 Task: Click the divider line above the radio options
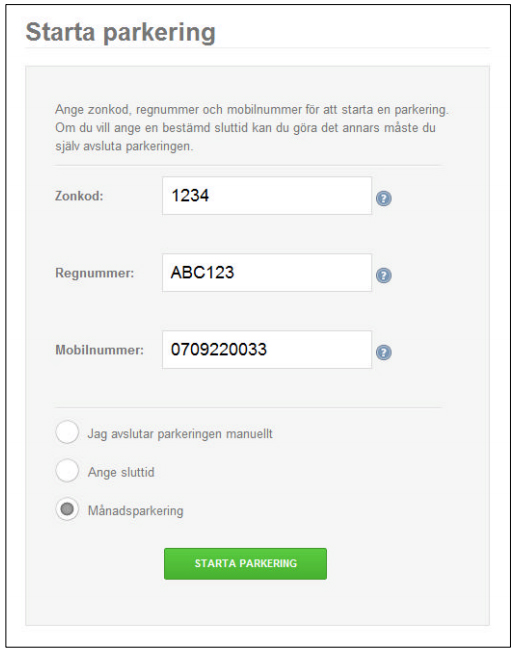pyautogui.click(x=248, y=408)
